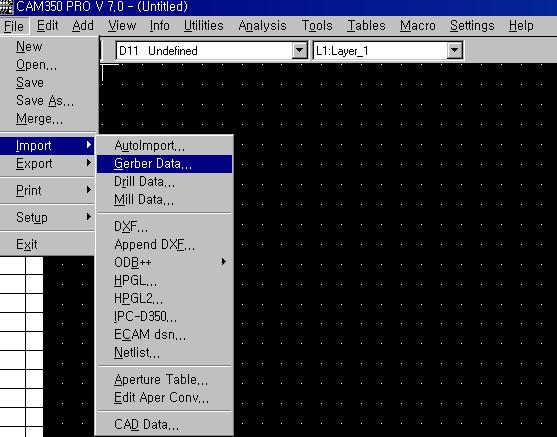Viewport: 557px width, 437px height.
Task: Open the Settings menu
Action: click(x=472, y=26)
